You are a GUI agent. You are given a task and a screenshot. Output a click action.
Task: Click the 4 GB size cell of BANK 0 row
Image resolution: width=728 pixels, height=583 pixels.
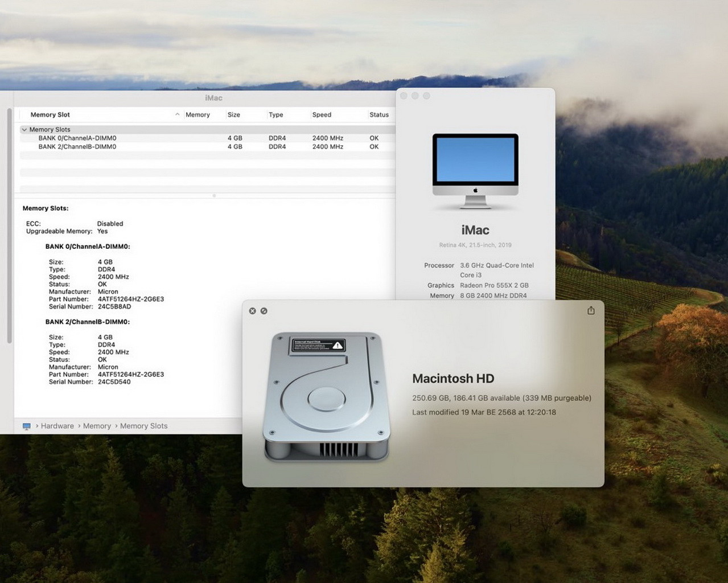(235, 138)
